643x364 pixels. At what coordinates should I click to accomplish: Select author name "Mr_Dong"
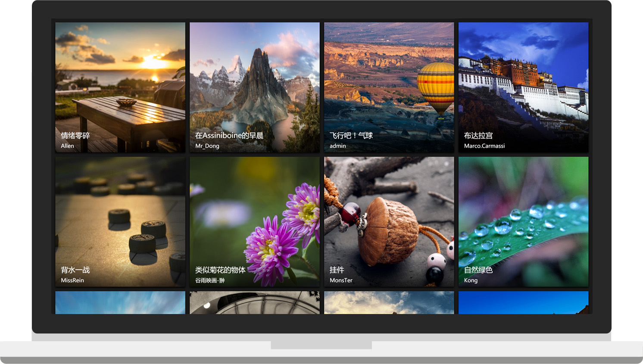point(207,146)
